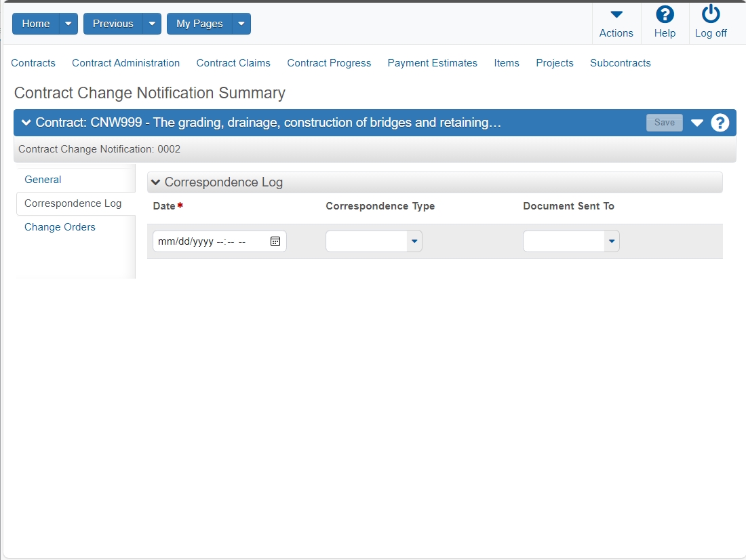Open the contract component actions arrow
This screenshot has width=746, height=560.
tap(697, 123)
